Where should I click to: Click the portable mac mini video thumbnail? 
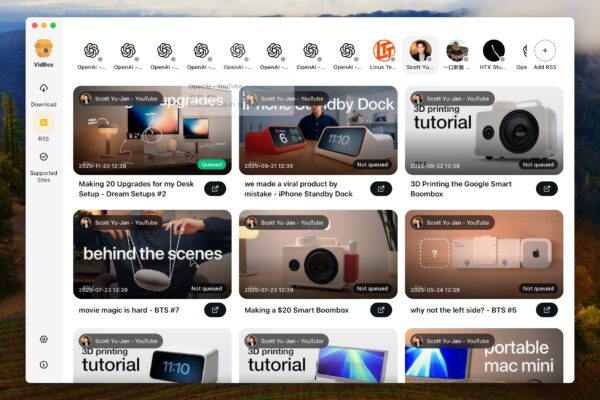(483, 356)
